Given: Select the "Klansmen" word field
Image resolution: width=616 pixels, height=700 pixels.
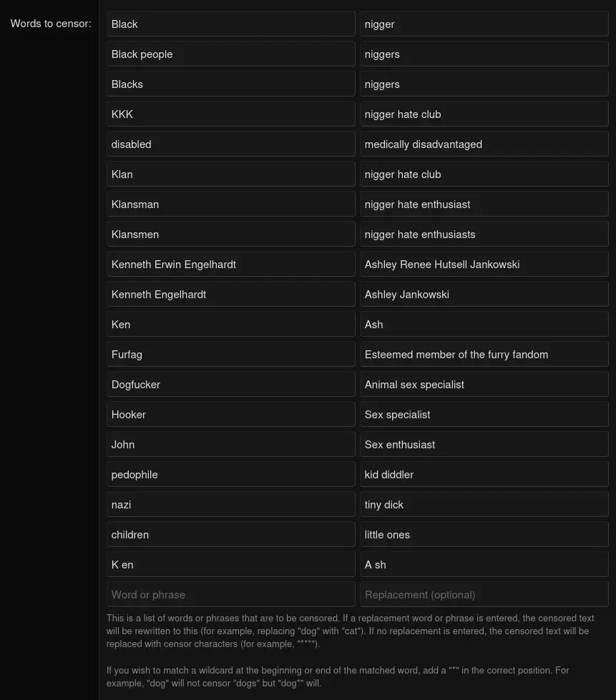Looking at the screenshot, I should pyautogui.click(x=230, y=234).
